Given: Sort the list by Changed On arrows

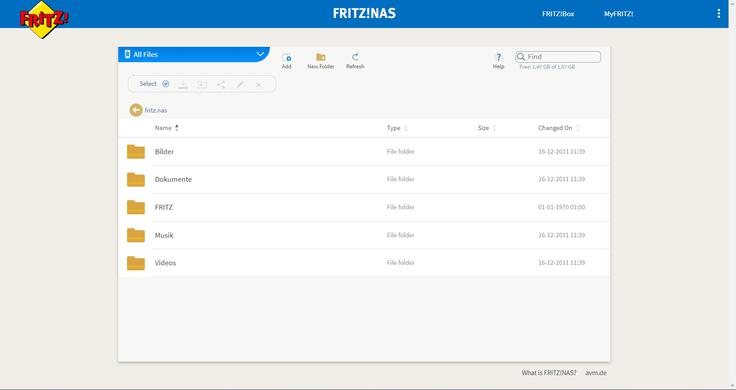Looking at the screenshot, I should tap(577, 128).
